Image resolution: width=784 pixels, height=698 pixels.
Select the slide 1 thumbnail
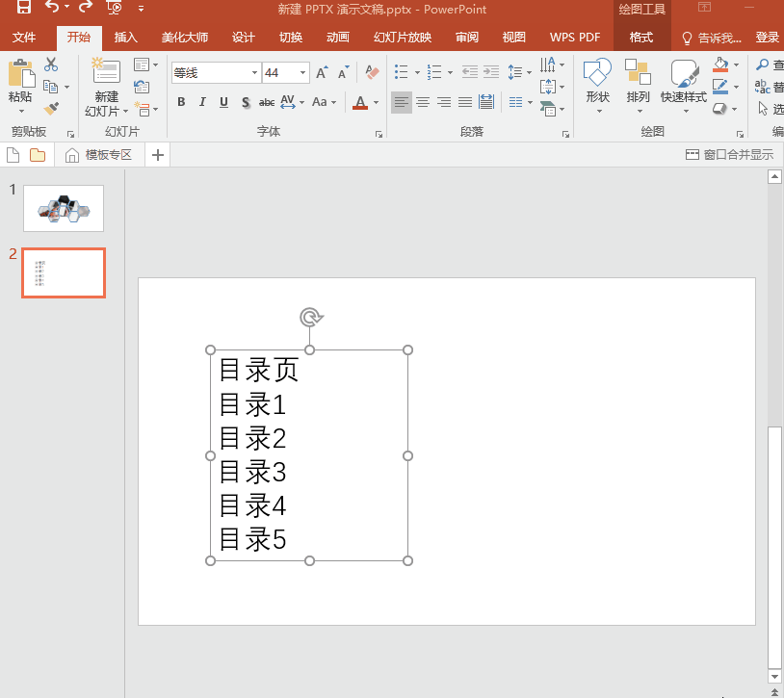coord(64,208)
